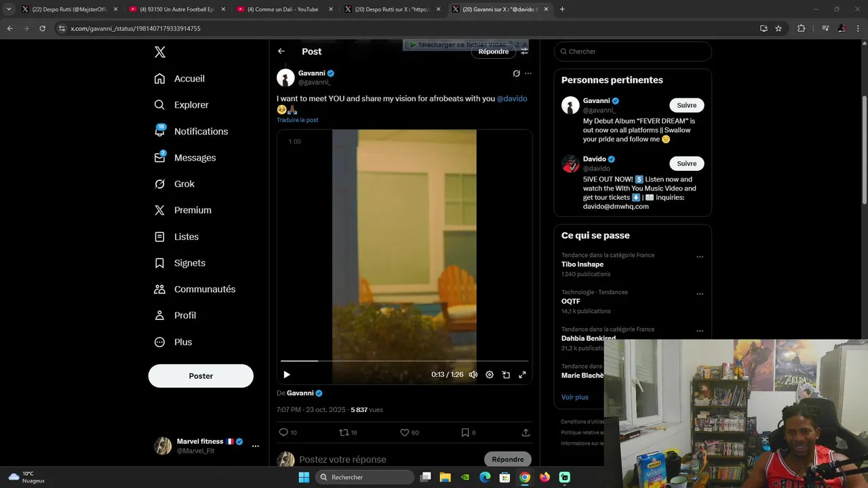Follow Davido with Suivre button
The height and width of the screenshot is (488, 868).
click(686, 163)
